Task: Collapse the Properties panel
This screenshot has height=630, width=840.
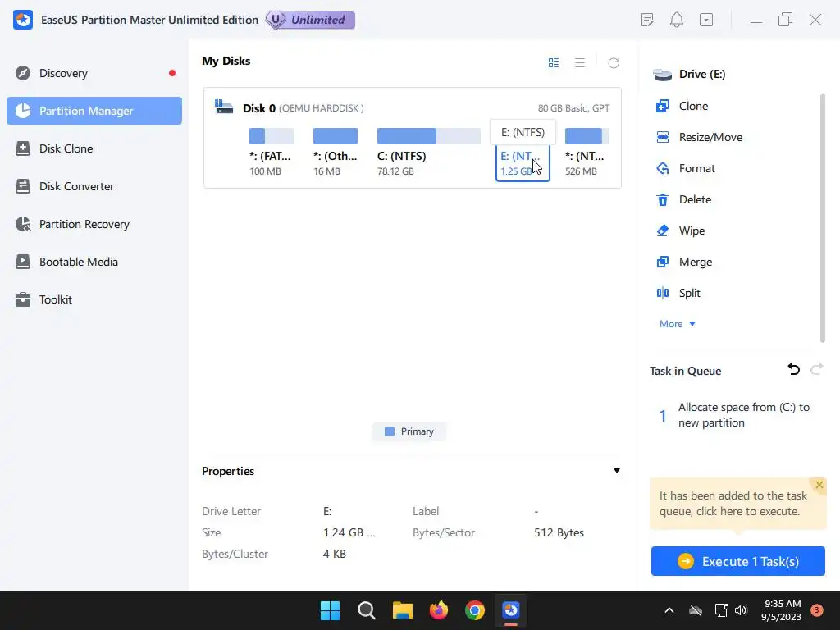Action: click(617, 471)
